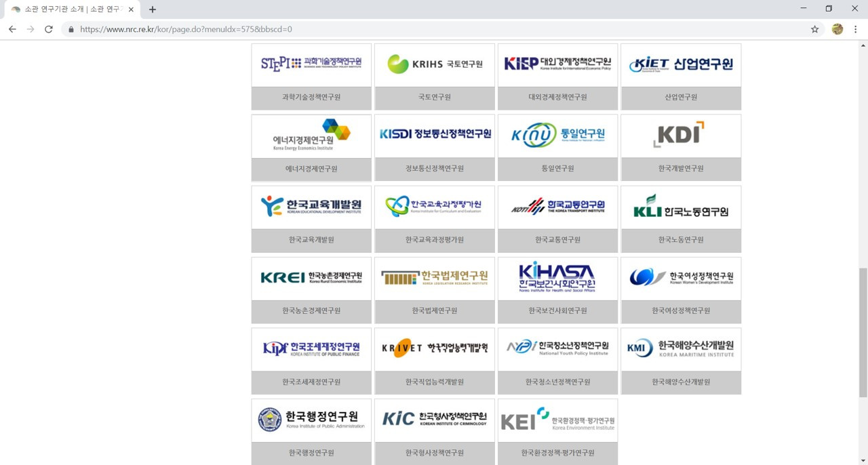Click the 한국여성정책연구원 caption text
The height and width of the screenshot is (465, 868).
coord(681,310)
